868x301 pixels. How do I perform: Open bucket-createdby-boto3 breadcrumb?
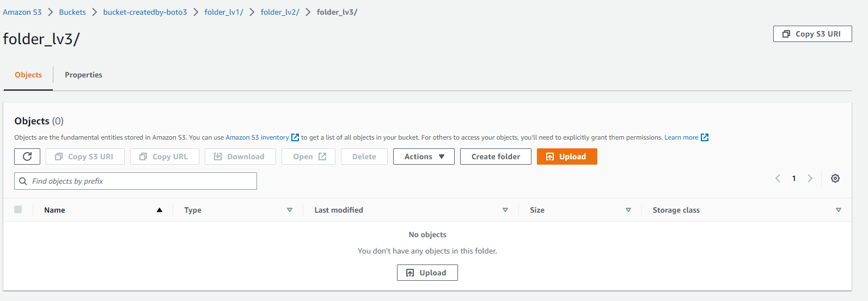pyautogui.click(x=145, y=12)
